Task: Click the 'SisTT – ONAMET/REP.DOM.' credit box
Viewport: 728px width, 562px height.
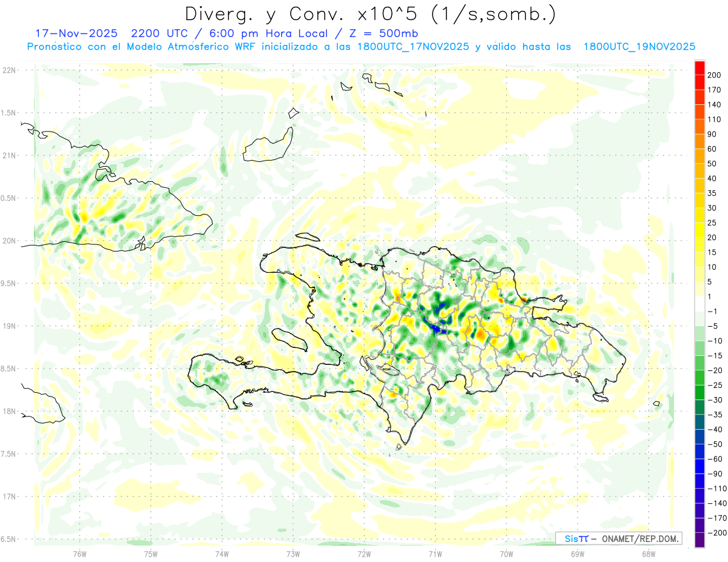Action: [619, 538]
